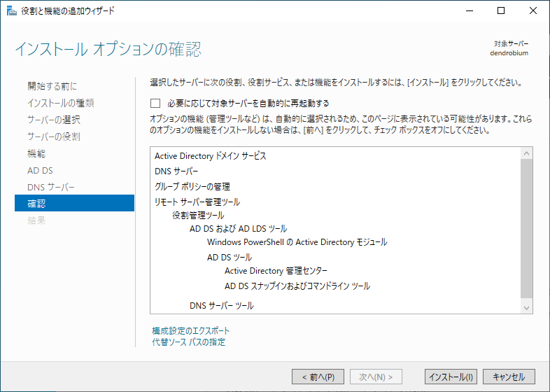
Task: Select the インストールの種類 step
Action: 61,103
